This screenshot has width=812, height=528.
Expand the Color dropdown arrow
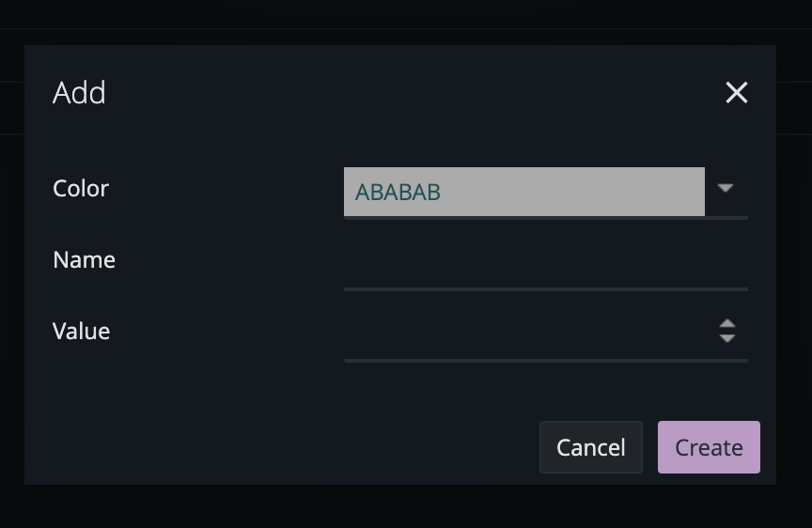[726, 188]
